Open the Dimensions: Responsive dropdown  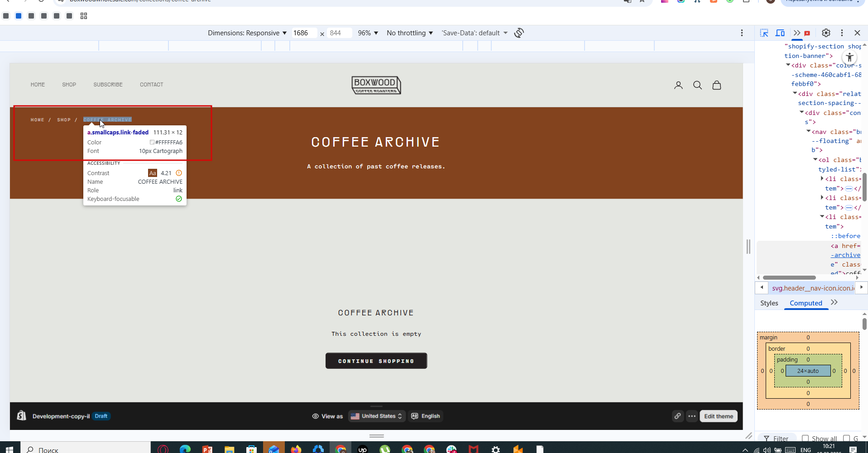click(247, 33)
